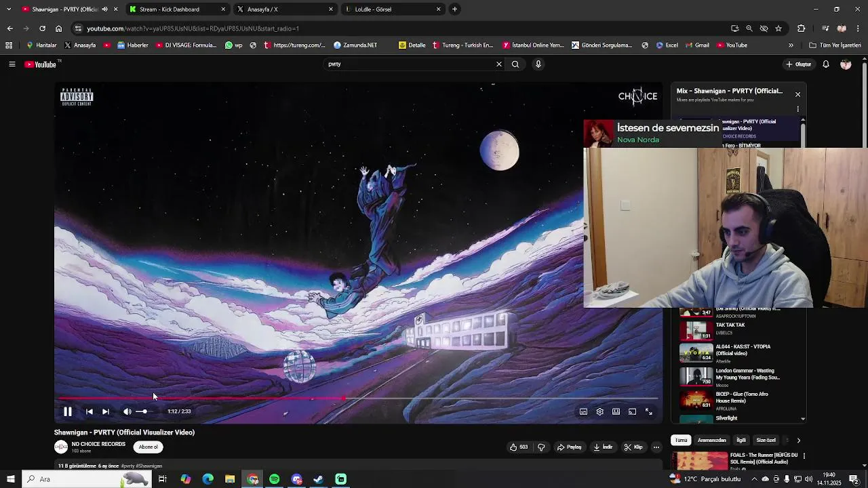Screen dimensions: 868x488
Task: Open FOALS - The Runner recommended video
Action: [x=736, y=461]
